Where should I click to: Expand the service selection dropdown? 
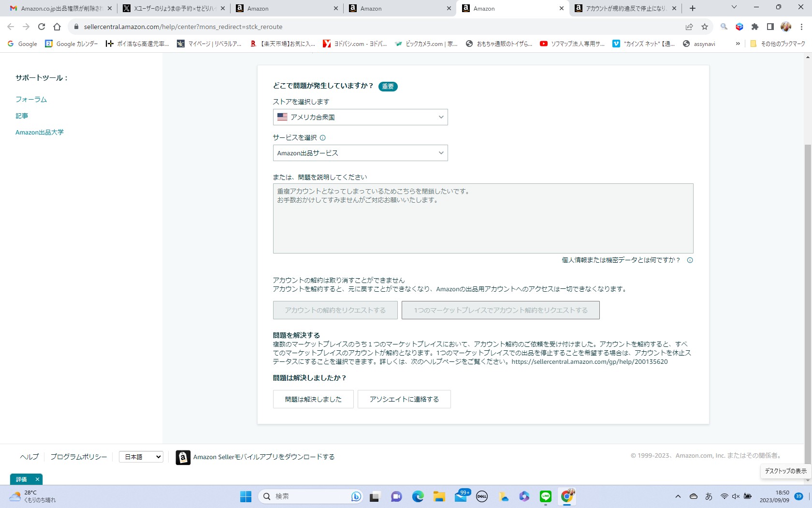360,153
